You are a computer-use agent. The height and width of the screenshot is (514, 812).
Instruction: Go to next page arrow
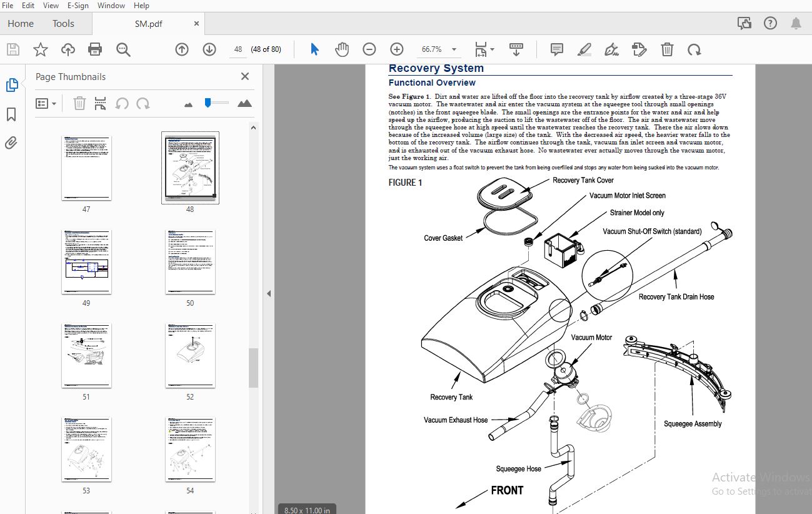tap(209, 49)
